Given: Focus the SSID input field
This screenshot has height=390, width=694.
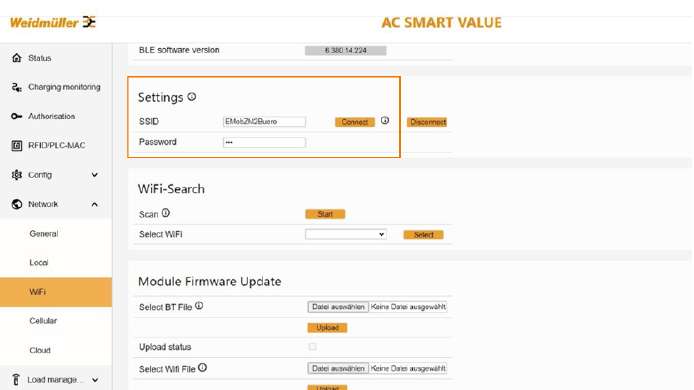Looking at the screenshot, I should (x=264, y=121).
